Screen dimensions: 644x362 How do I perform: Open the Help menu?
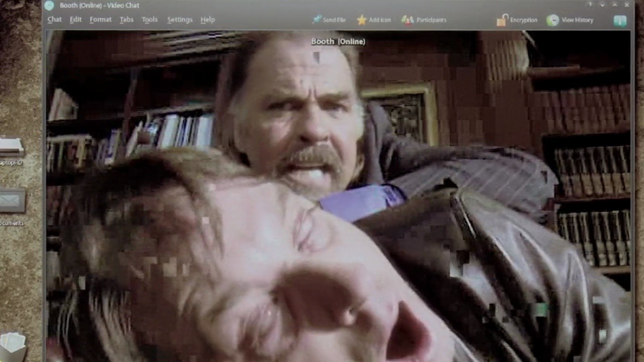(208, 20)
